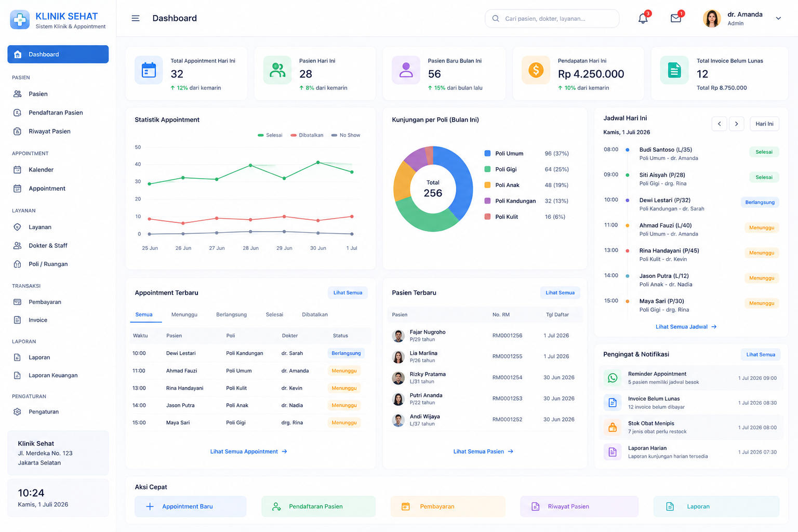
Task: Click the Pembayaran sidebar icon
Action: tap(17, 302)
